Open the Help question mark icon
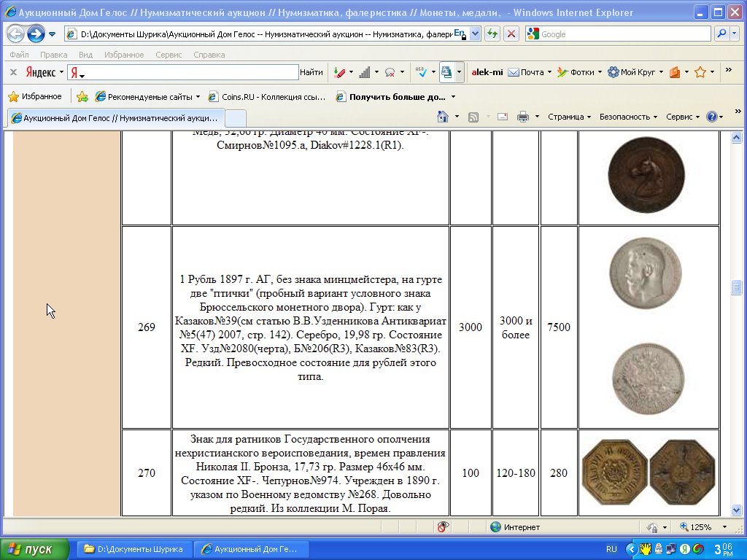Viewport: 747px width, 560px height. coord(712,117)
